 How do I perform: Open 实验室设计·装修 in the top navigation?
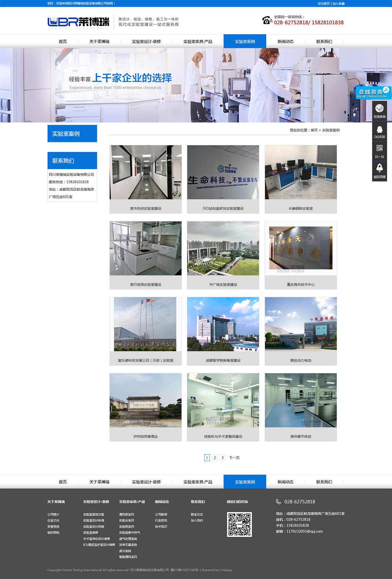tap(146, 42)
